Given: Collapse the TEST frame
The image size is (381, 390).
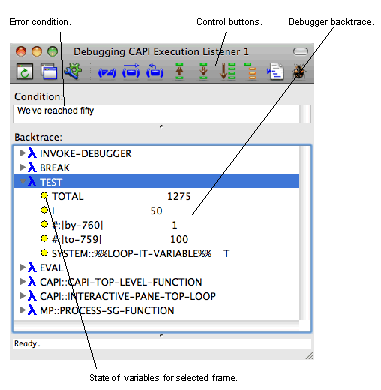Looking at the screenshot, I should pos(23,182).
